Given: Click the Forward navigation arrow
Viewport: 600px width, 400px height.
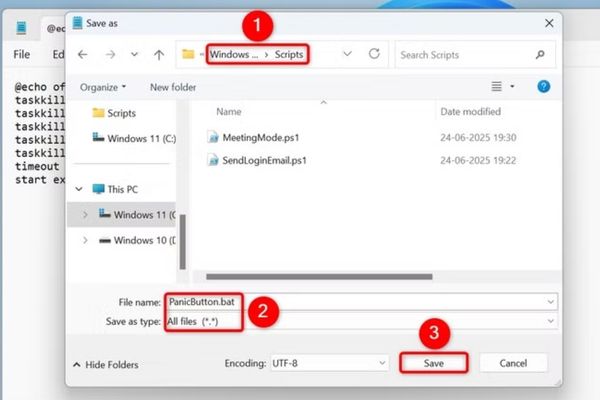Looking at the screenshot, I should pos(108,54).
